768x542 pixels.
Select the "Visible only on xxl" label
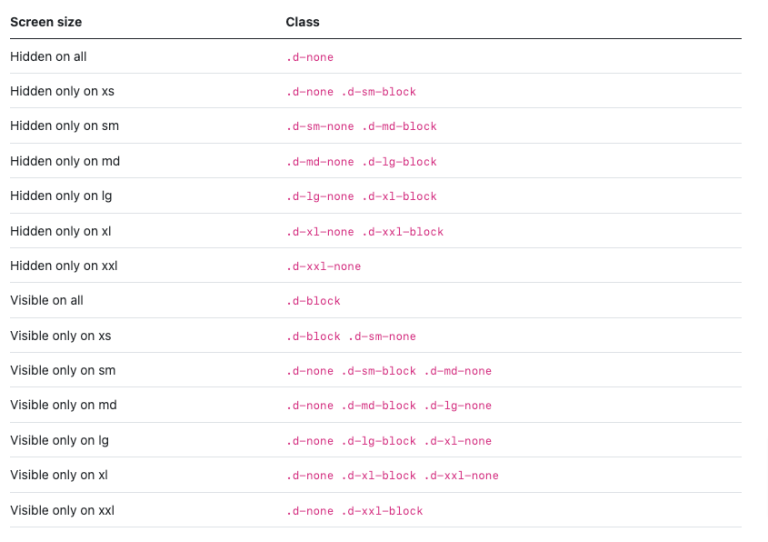pos(62,510)
